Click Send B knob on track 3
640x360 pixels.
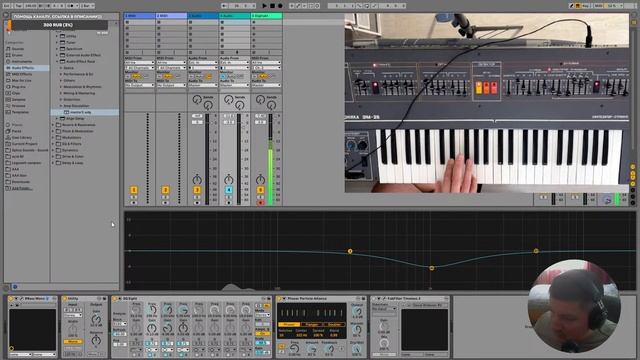pos(208,106)
